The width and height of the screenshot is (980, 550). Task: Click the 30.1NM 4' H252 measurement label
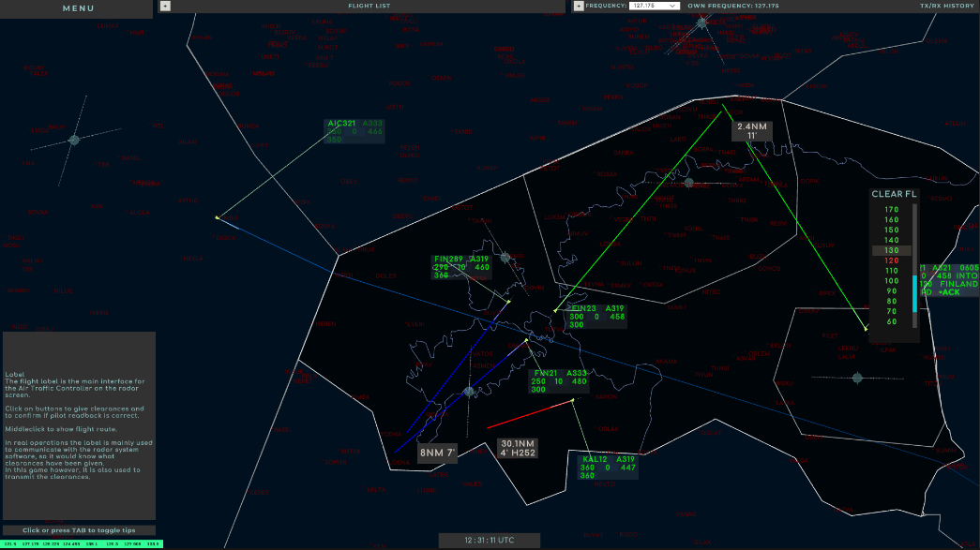point(518,448)
